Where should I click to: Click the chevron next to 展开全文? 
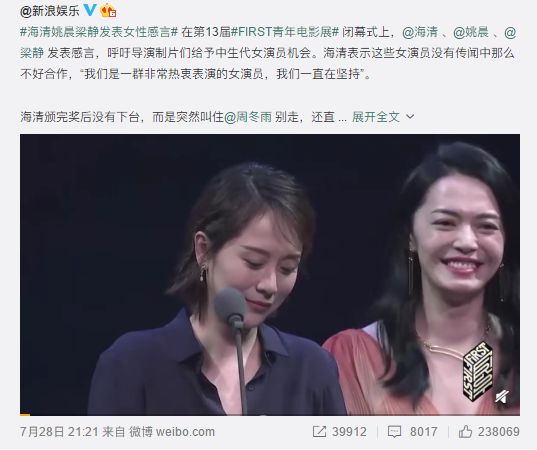tap(410, 117)
